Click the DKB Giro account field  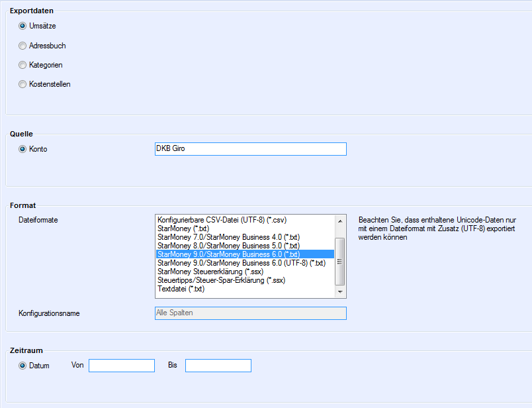[250, 149]
